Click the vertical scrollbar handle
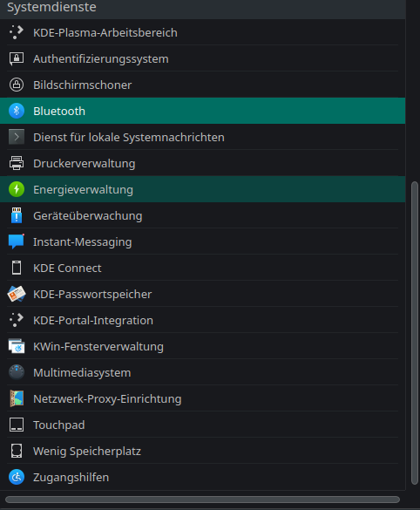This screenshot has width=420, height=510. pos(415,333)
